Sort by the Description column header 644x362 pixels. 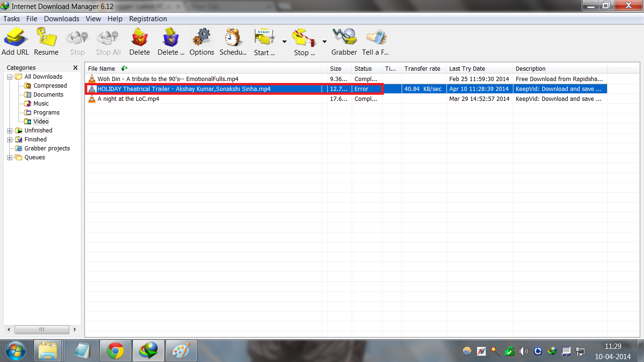click(560, 68)
